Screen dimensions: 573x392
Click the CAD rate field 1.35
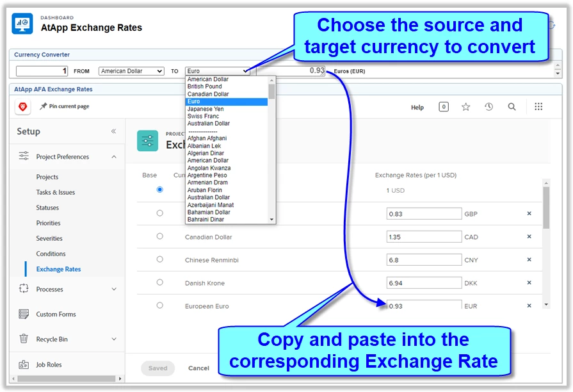coord(424,236)
